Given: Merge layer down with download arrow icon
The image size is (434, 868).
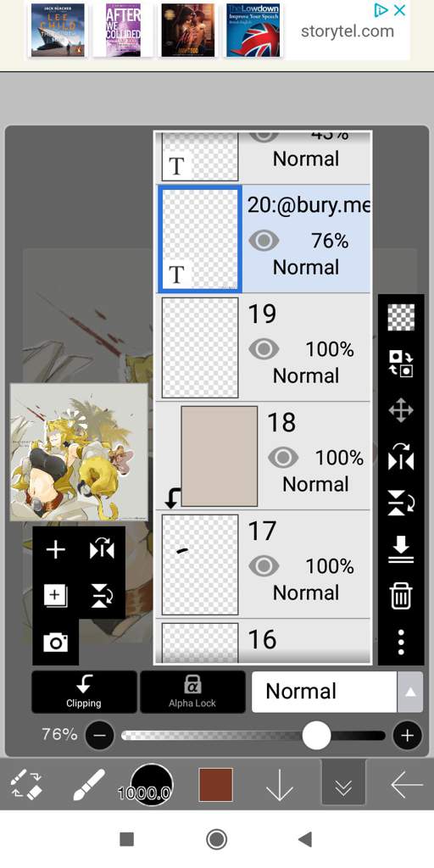Looking at the screenshot, I should [x=401, y=551].
